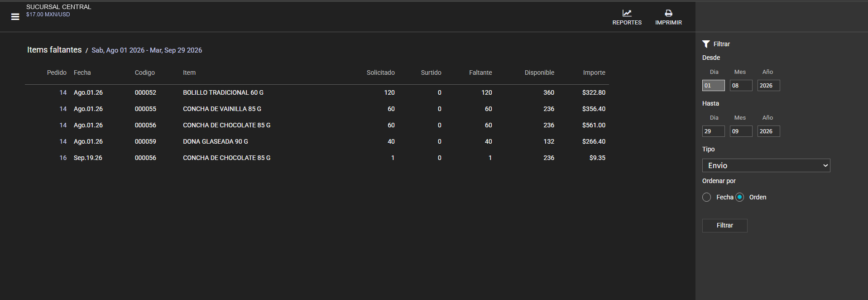Screen dimensions: 868x300
Task: Click pedido number 16
Action: [63, 158]
